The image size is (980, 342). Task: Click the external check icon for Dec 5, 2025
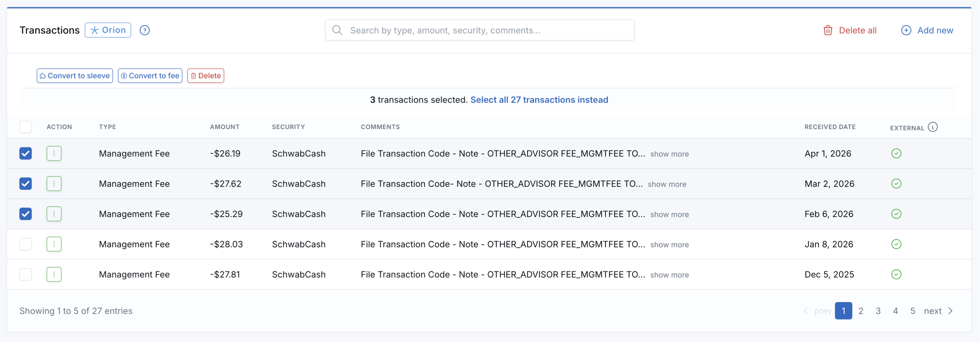tap(896, 274)
